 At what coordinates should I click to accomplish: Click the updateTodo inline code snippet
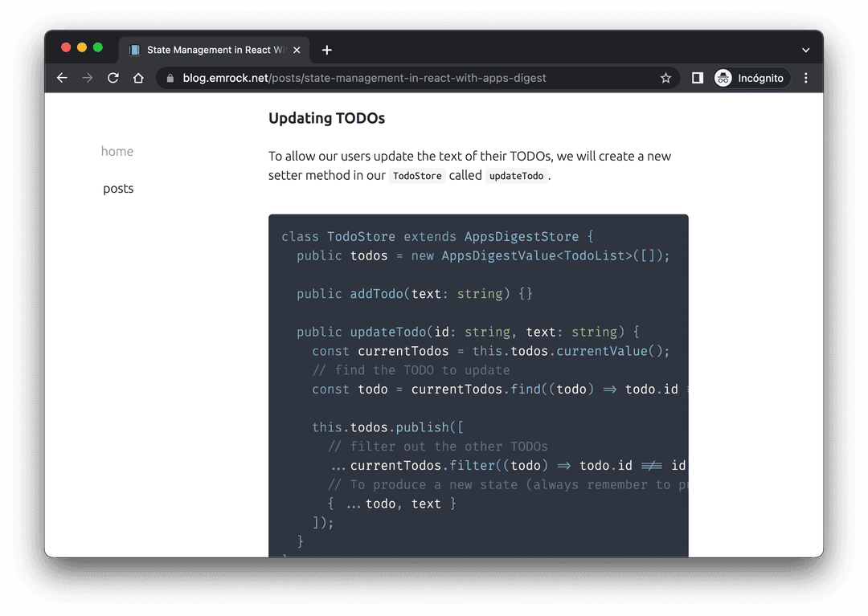[x=517, y=175]
